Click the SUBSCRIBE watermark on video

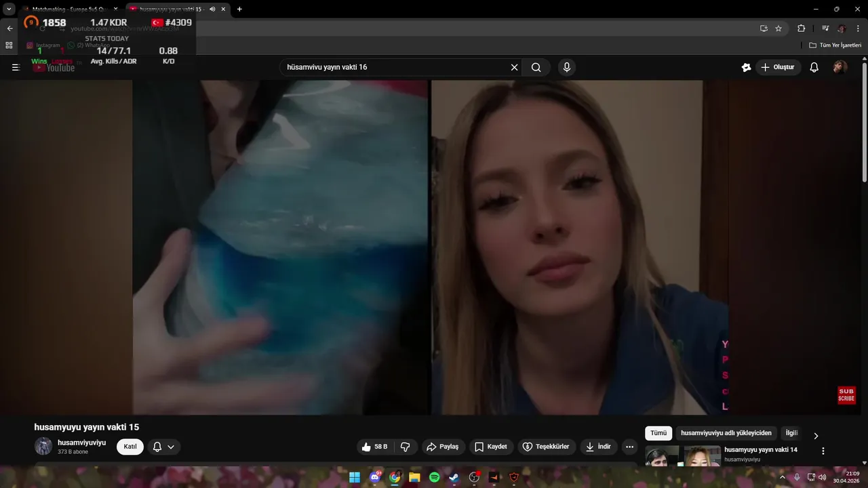[846, 395]
